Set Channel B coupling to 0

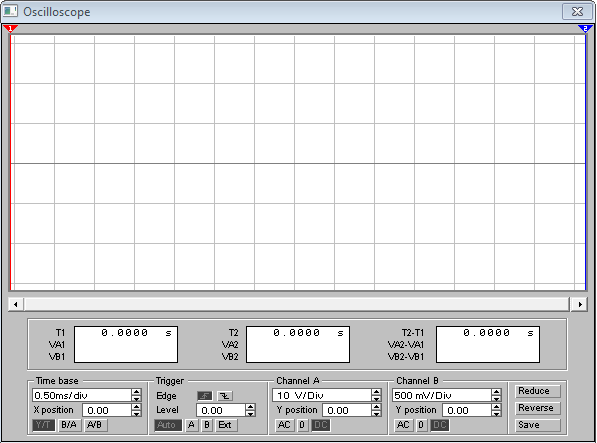[x=421, y=425]
